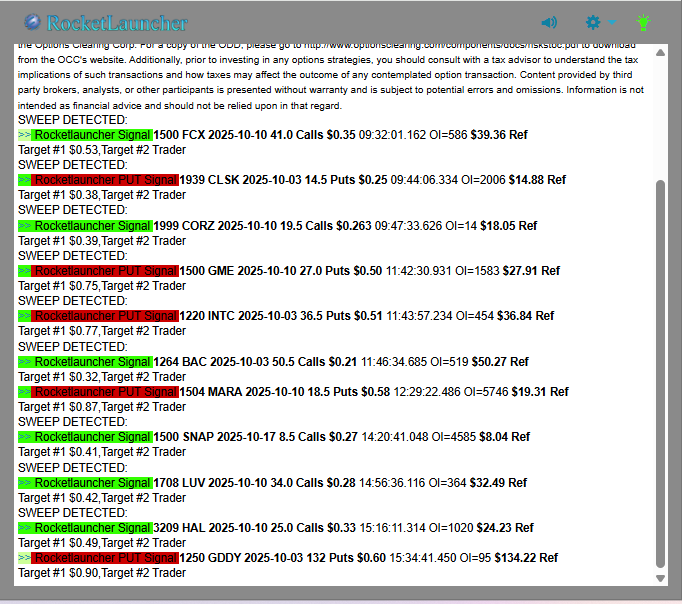Expand the dropdown arrow beside the gear
The image size is (682, 604).
click(x=611, y=22)
